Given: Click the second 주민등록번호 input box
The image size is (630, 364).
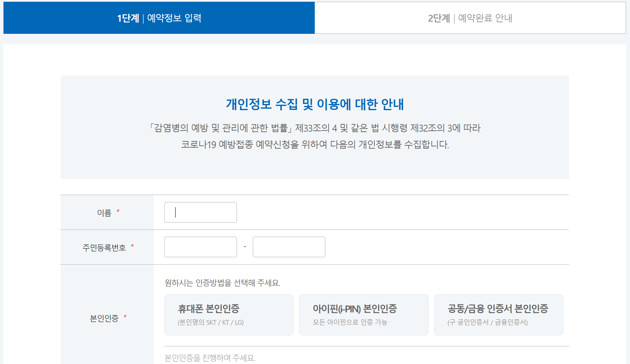Looking at the screenshot, I should pyautogui.click(x=289, y=247).
